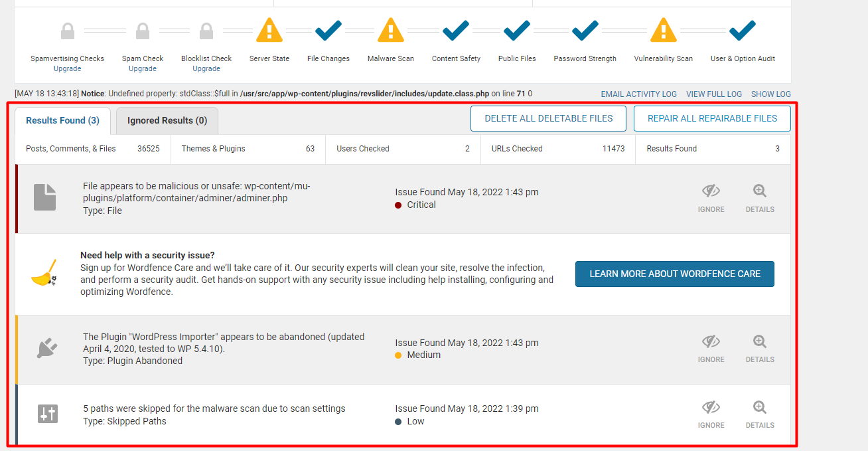
Task: Click LEARN MORE ABOUT WORDFENCE CARE
Action: [x=674, y=273]
